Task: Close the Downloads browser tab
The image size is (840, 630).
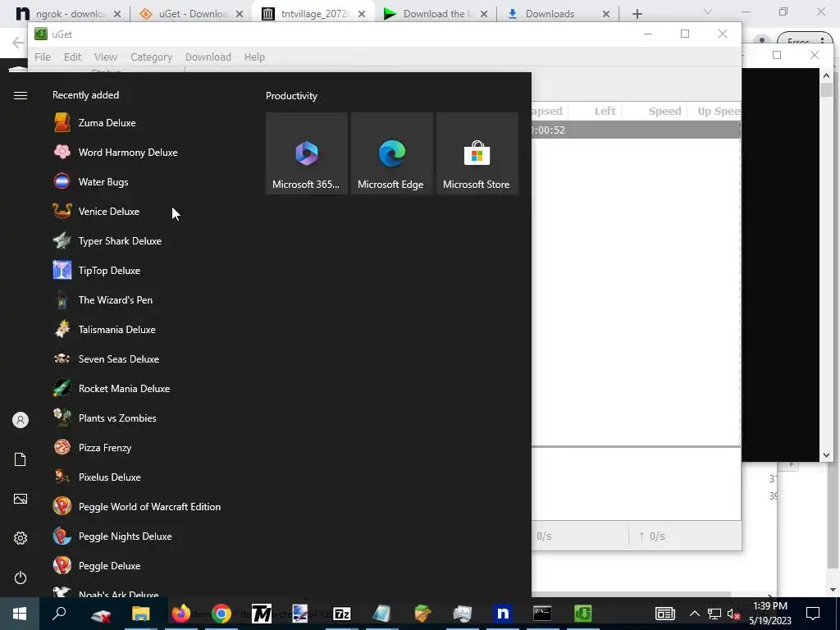Action: (606, 14)
